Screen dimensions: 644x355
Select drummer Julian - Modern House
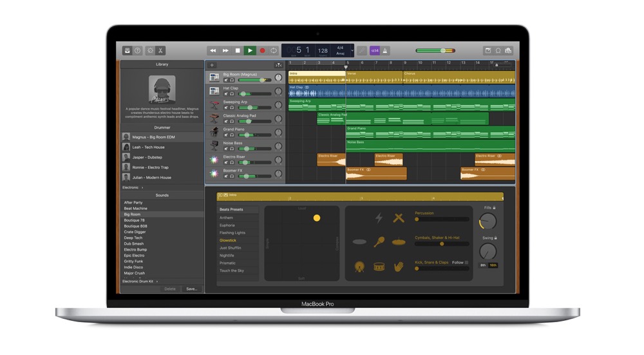coord(162,178)
